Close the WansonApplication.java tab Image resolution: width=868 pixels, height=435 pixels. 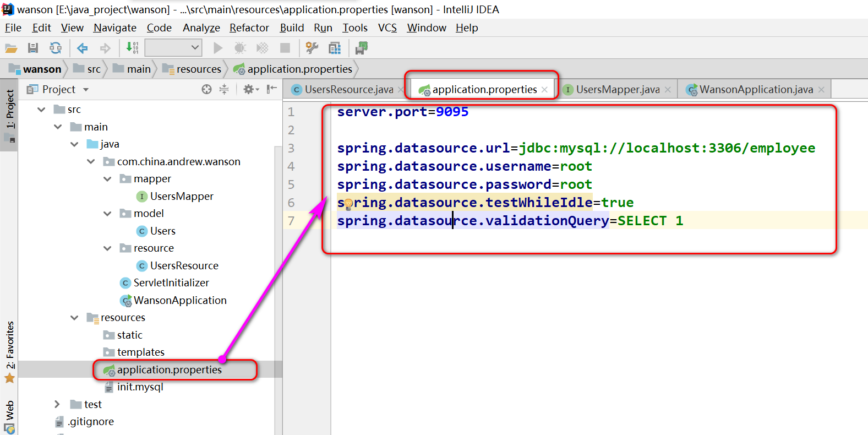click(x=821, y=90)
